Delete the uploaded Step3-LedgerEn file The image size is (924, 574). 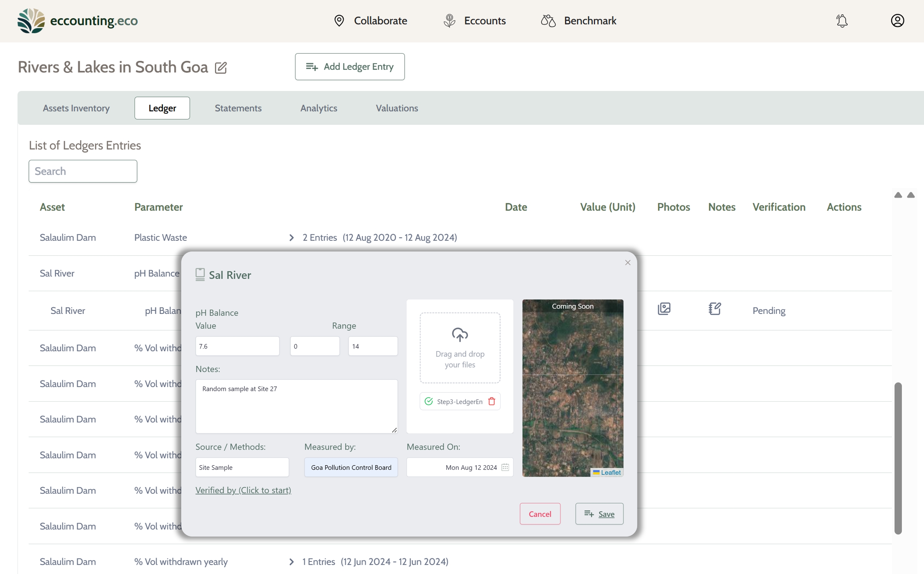coord(492,401)
